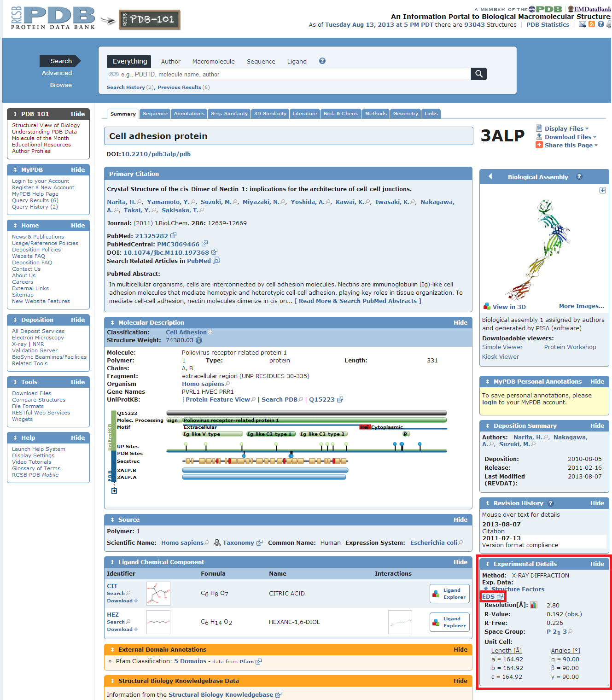612x700 pixels.
Task: Click the resolution histogram icon
Action: pyautogui.click(x=534, y=605)
